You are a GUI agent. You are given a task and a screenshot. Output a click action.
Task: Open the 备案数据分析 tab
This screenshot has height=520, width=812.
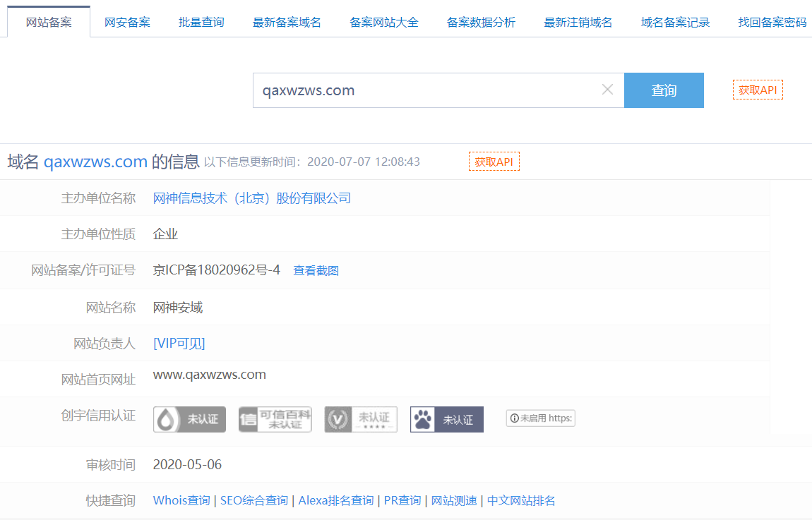[x=481, y=23]
